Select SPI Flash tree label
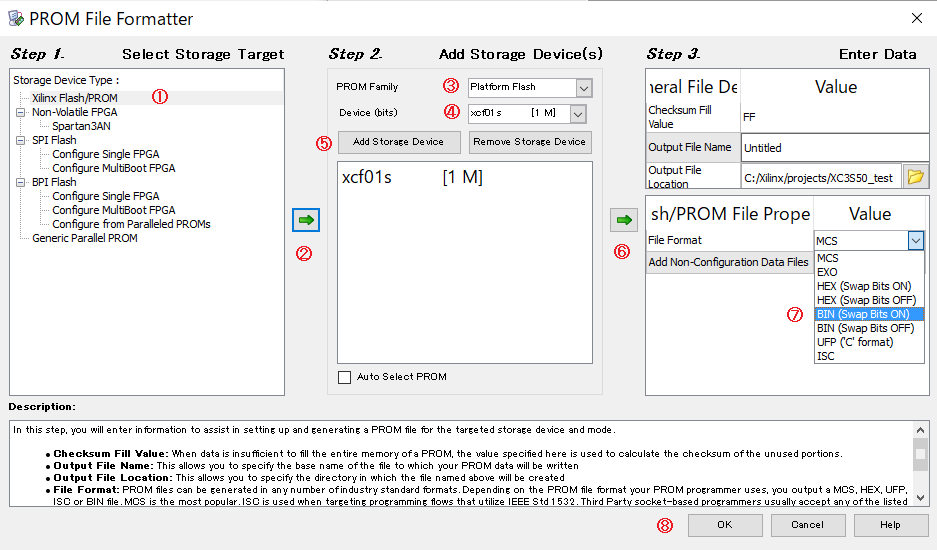The image size is (937, 550). click(x=54, y=140)
